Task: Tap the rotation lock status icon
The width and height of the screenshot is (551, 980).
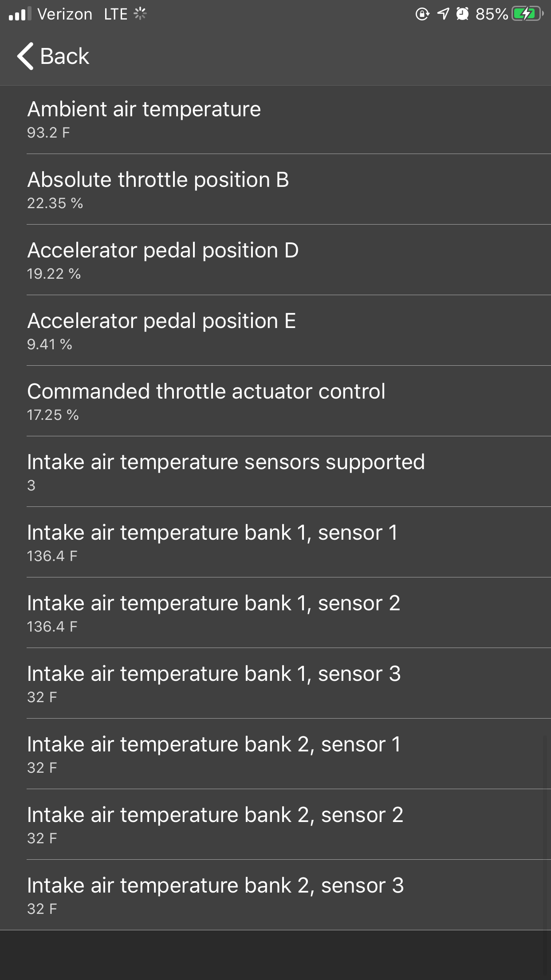Action: (x=422, y=14)
